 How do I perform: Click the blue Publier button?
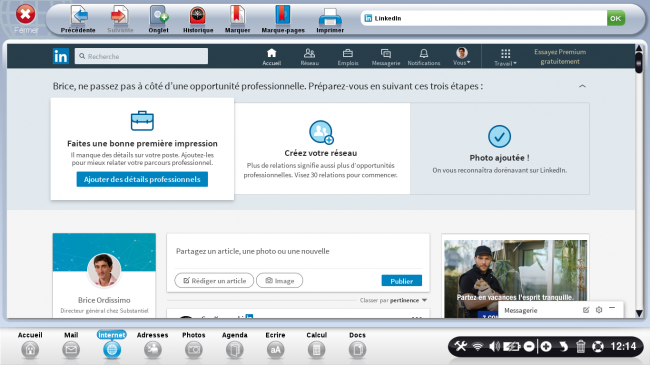[x=402, y=281]
